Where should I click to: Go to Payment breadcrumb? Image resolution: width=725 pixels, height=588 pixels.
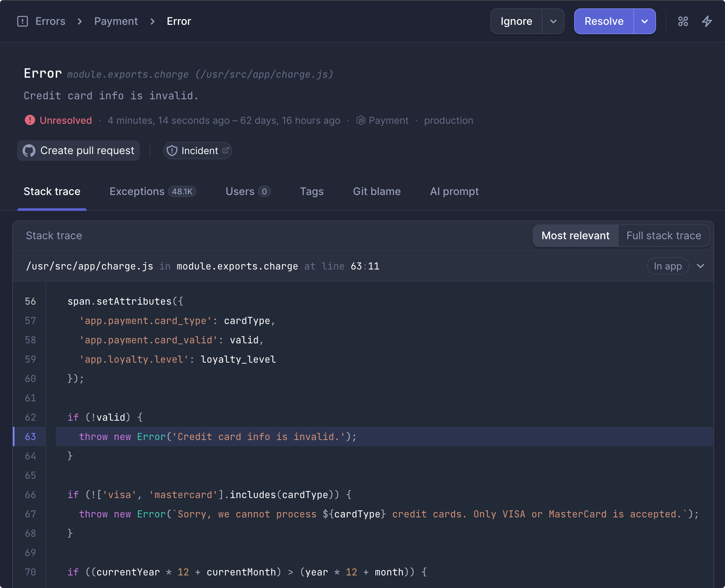coord(116,21)
